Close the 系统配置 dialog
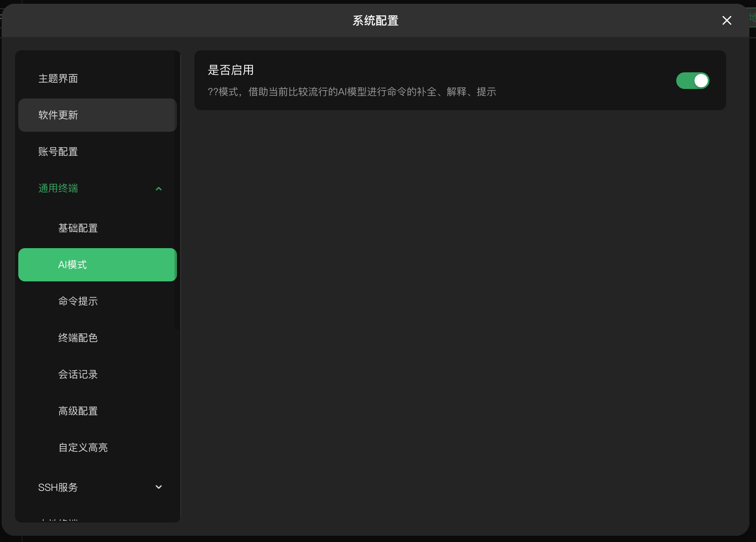 click(726, 20)
